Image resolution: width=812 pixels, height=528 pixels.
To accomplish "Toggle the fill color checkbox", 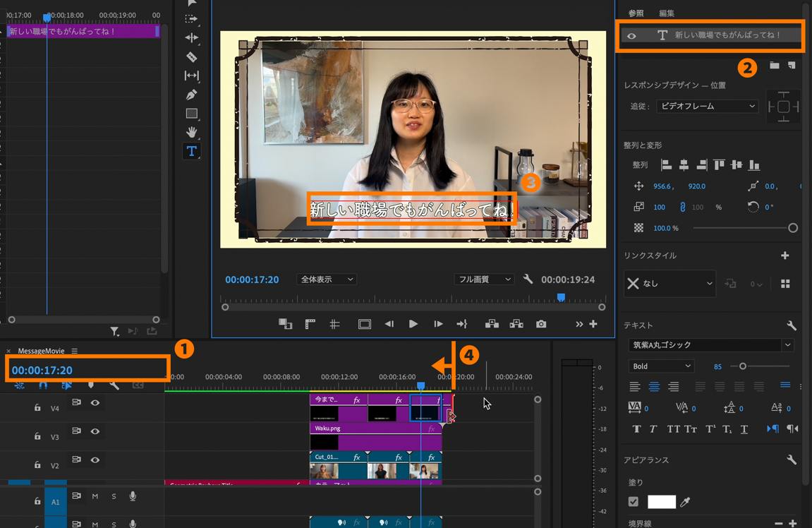I will coord(634,502).
